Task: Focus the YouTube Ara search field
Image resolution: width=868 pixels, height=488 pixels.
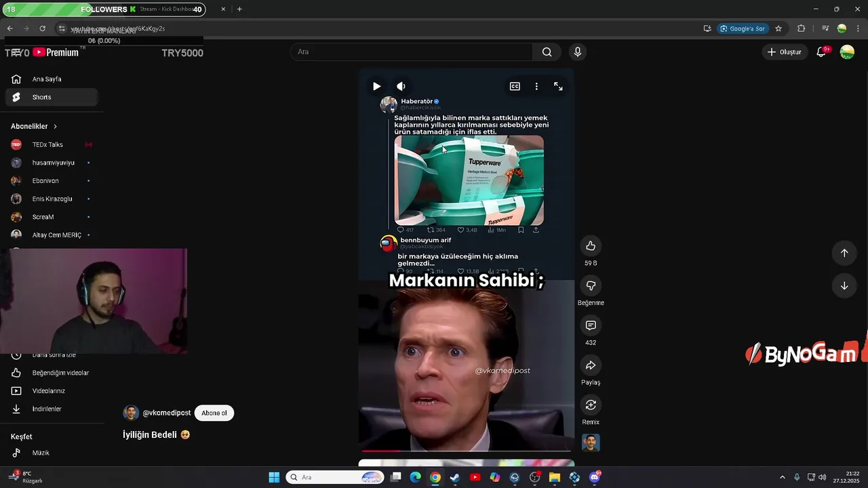Action: 412,52
